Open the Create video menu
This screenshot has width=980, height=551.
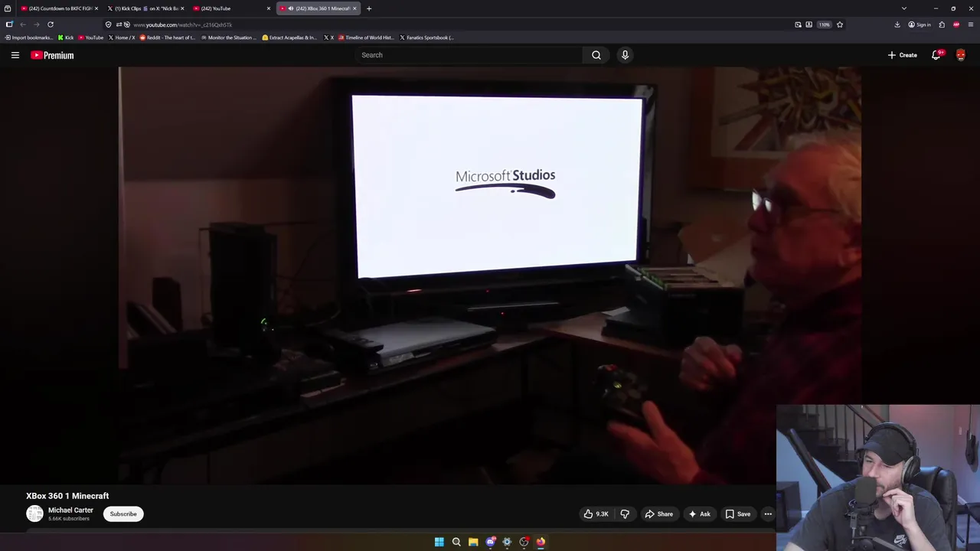click(x=903, y=55)
